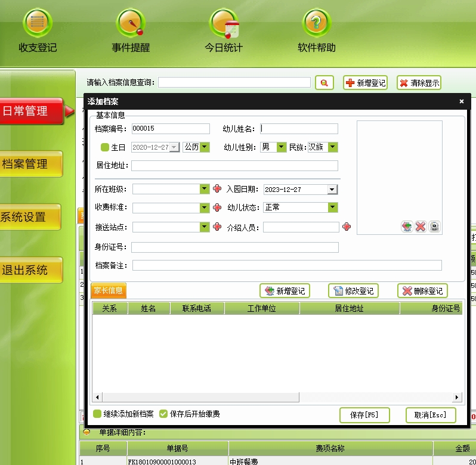The height and width of the screenshot is (465, 476).
Task: Click the search magnifier button
Action: 324,83
